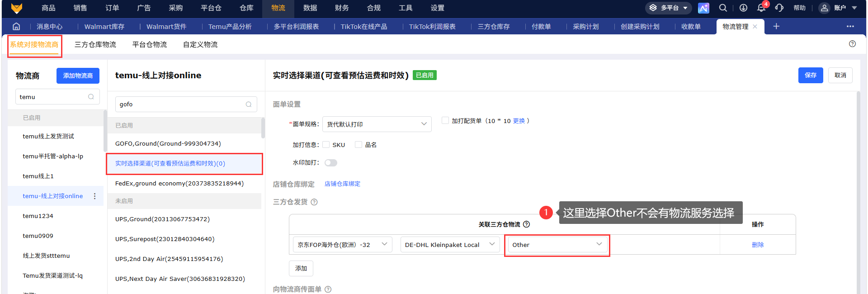The image size is (868, 294).
Task: Close the 物流管理 tab
Action: coord(755,27)
